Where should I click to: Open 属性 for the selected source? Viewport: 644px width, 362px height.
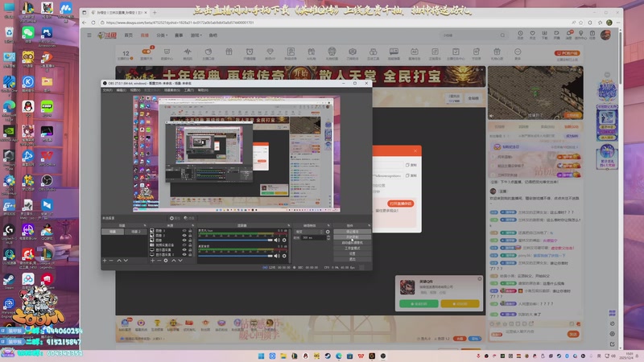[x=174, y=218]
